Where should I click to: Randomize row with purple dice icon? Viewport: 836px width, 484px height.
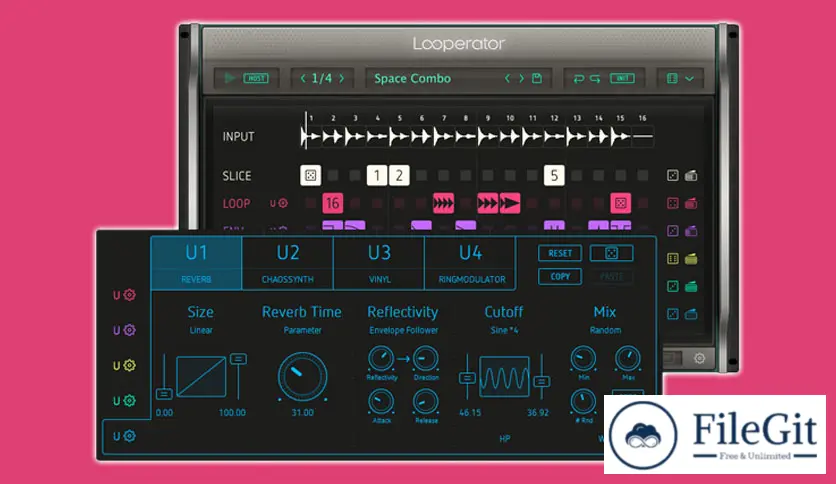click(x=673, y=231)
